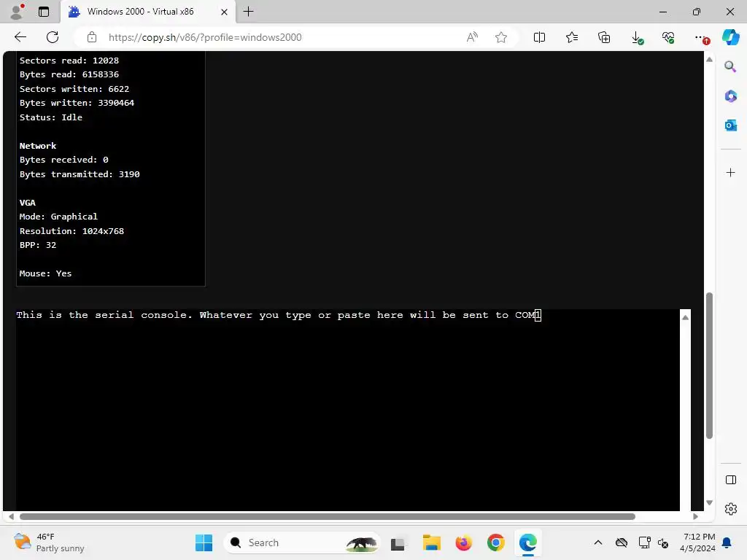
Task: Open muted volume tray icon
Action: click(x=662, y=542)
